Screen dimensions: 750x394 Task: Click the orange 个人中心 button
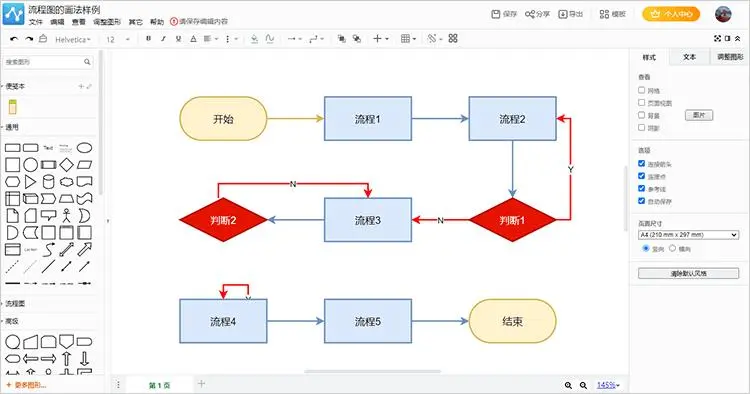coord(671,14)
